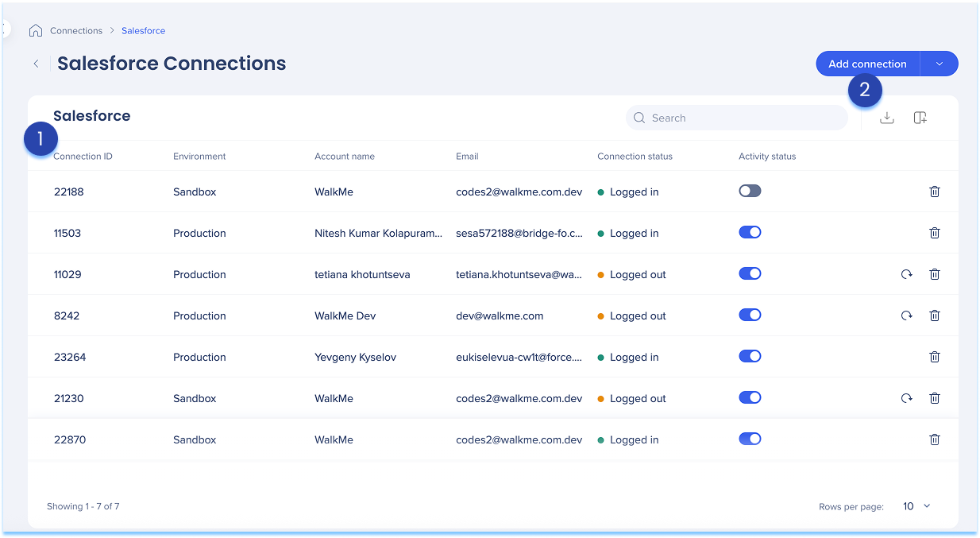Click account name tetiana khotuntseva
Screen dimensions: 980x538
click(x=362, y=274)
